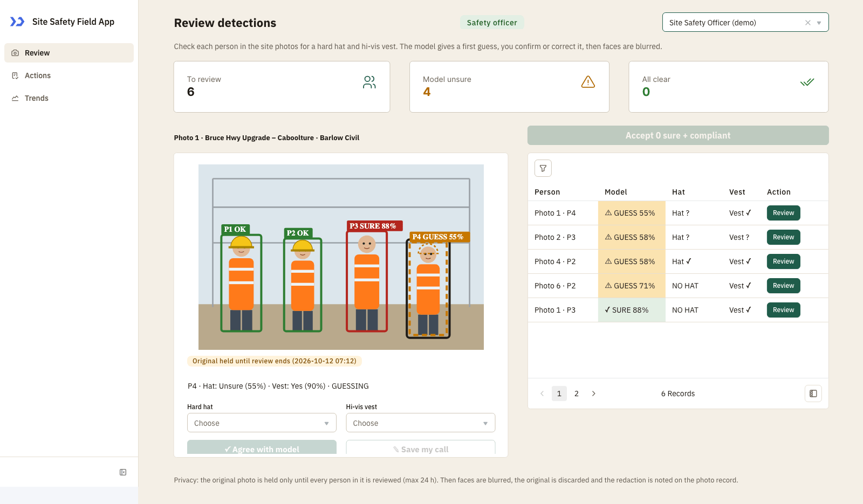Click the Site Safety Field App logo icon
The width and height of the screenshot is (863, 504).
[17, 22]
